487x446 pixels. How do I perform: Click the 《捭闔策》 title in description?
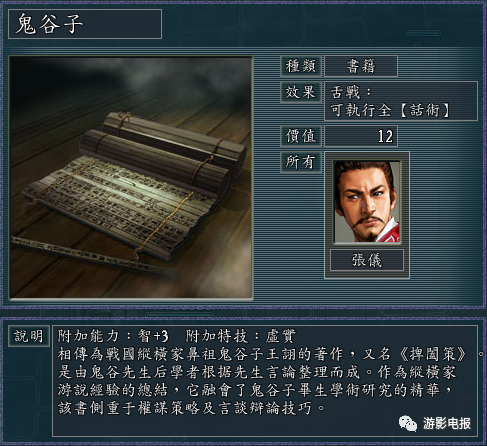click(432, 354)
